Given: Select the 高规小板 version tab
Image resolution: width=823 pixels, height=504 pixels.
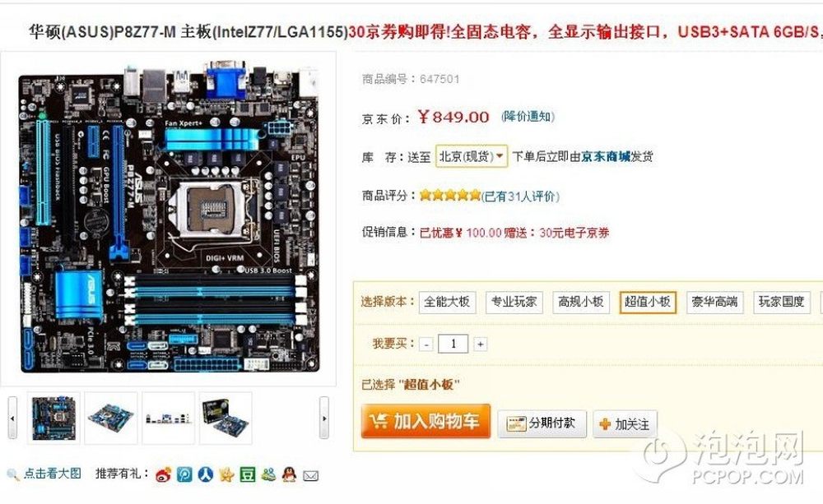Looking at the screenshot, I should click(x=581, y=302).
